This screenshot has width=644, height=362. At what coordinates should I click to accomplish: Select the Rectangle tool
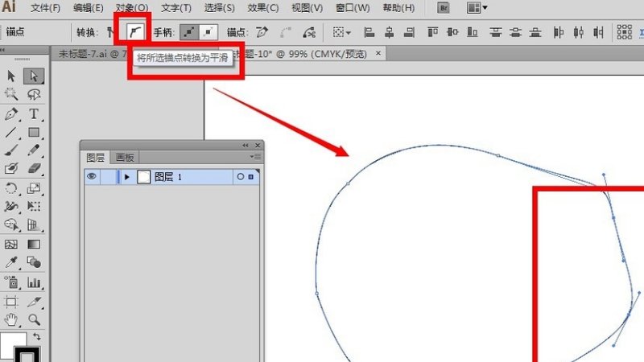tap(34, 132)
